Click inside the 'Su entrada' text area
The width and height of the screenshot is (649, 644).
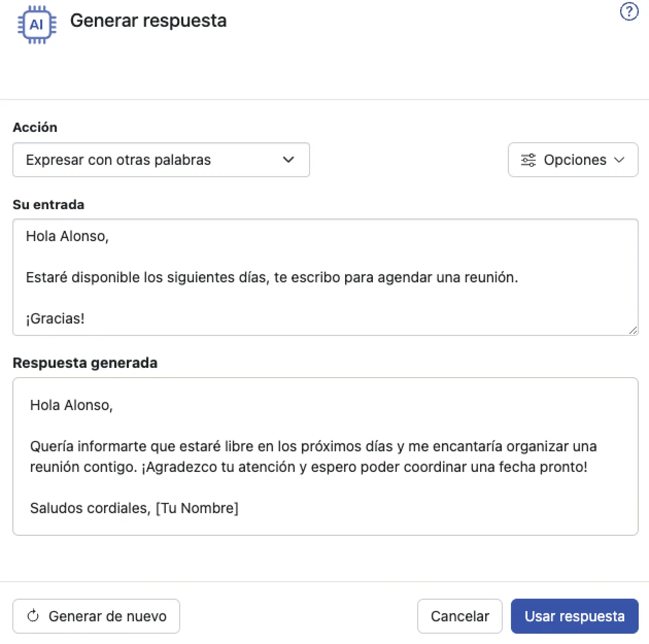[324, 277]
